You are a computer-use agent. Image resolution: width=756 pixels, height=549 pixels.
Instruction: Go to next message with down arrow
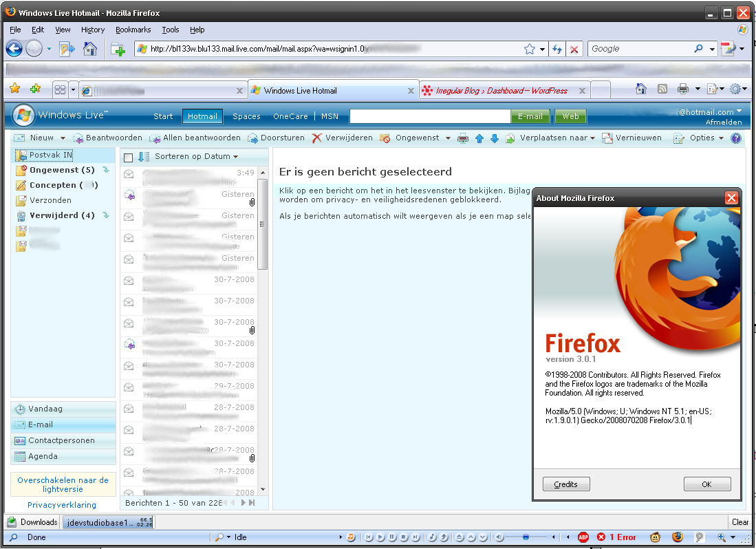(494, 139)
